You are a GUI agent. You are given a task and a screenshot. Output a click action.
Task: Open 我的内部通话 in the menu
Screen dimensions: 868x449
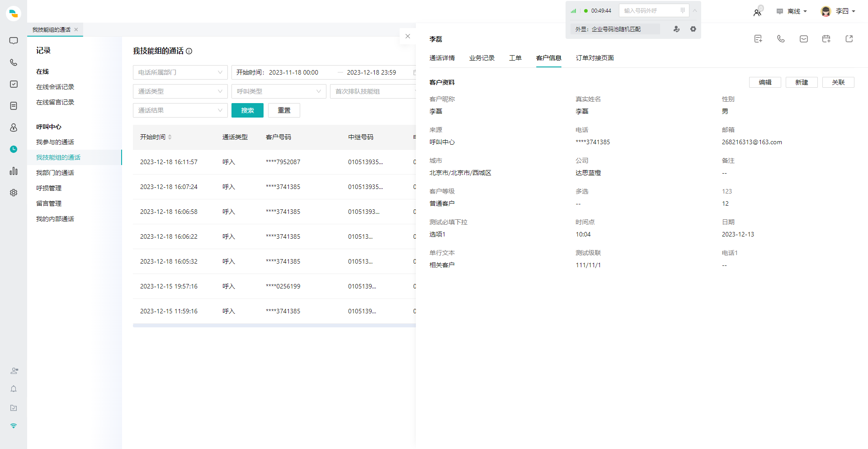[55, 219]
